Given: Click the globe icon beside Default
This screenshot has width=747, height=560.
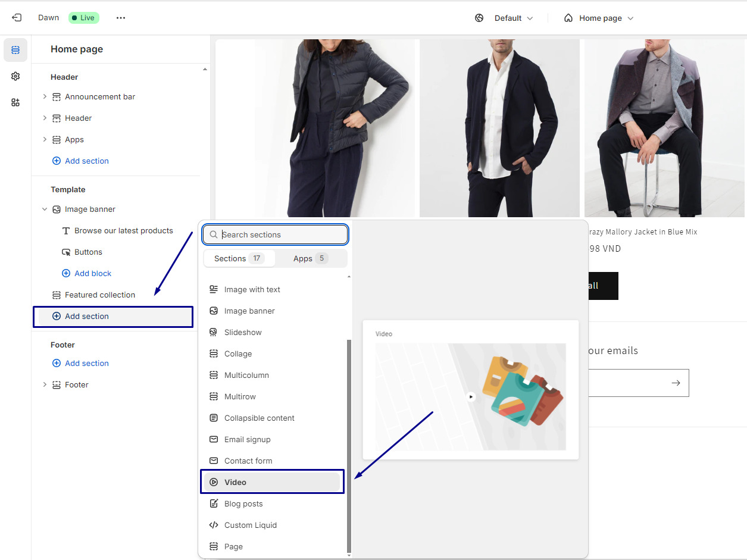Looking at the screenshot, I should click(479, 18).
